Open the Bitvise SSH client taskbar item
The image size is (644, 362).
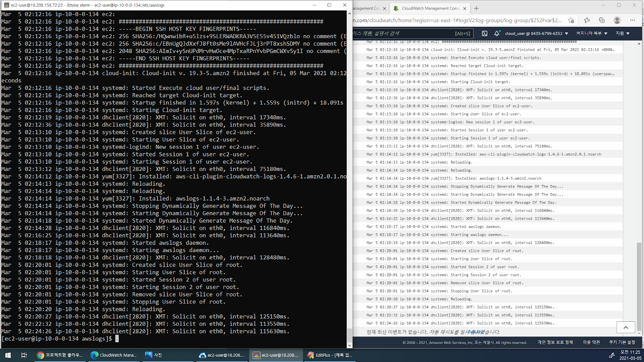coord(222,355)
